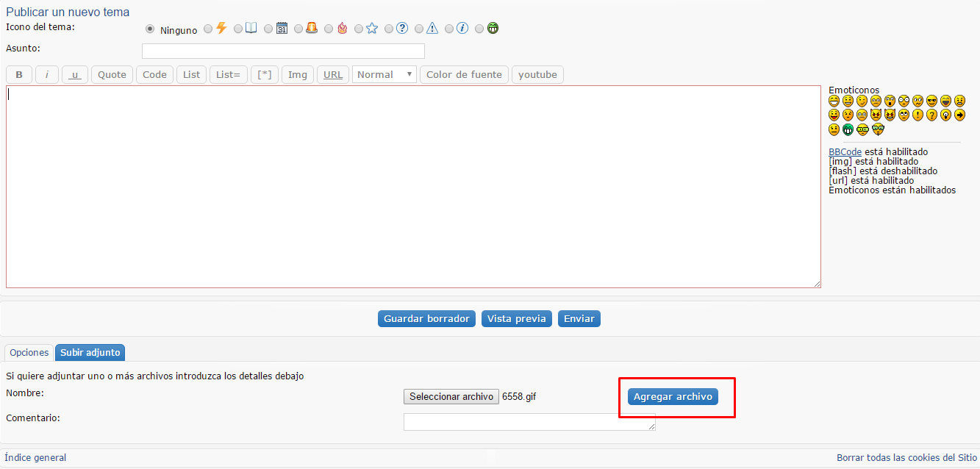The height and width of the screenshot is (469, 980).
Task: Click the Agregar archivo button
Action: (x=673, y=396)
